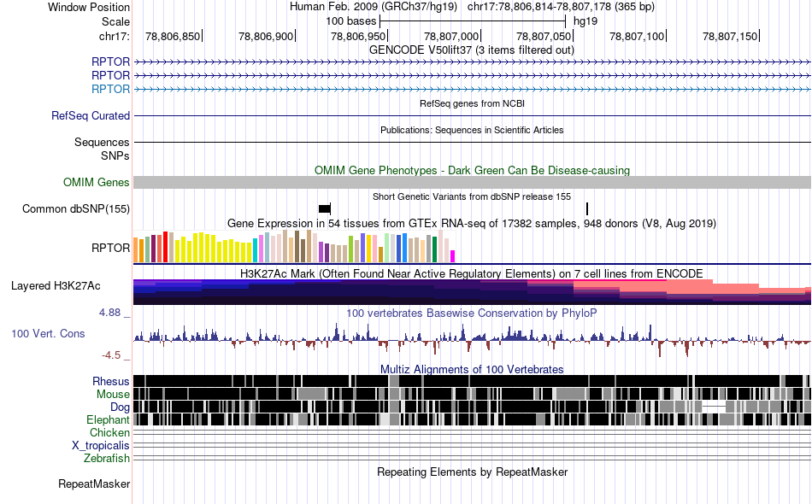Screen dimensions: 812x504
Task: Click the red bar in GTEx expression chart
Action: [x=165, y=247]
